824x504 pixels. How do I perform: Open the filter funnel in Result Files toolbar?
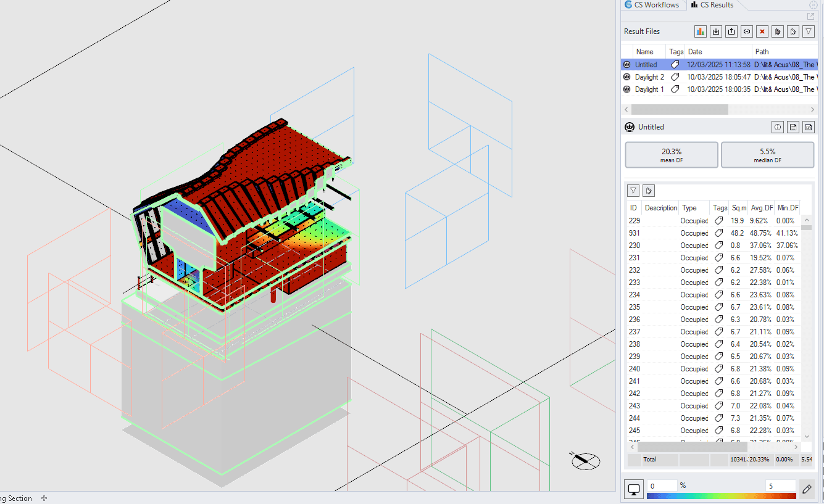(808, 31)
